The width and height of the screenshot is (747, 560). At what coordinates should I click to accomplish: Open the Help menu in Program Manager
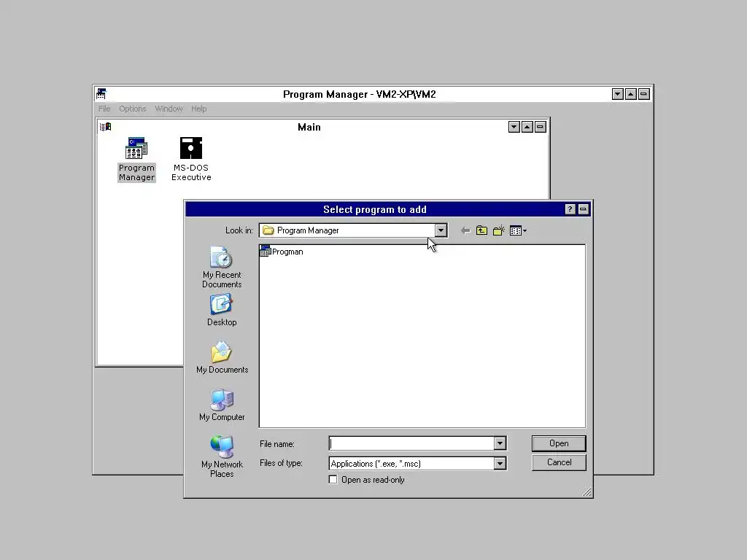pyautogui.click(x=198, y=109)
